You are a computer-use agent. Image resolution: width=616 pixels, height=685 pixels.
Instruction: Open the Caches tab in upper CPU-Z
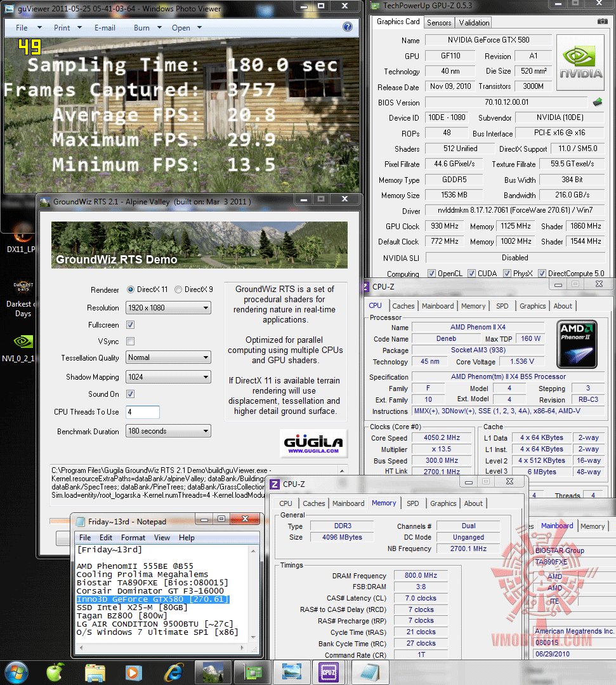pos(403,306)
